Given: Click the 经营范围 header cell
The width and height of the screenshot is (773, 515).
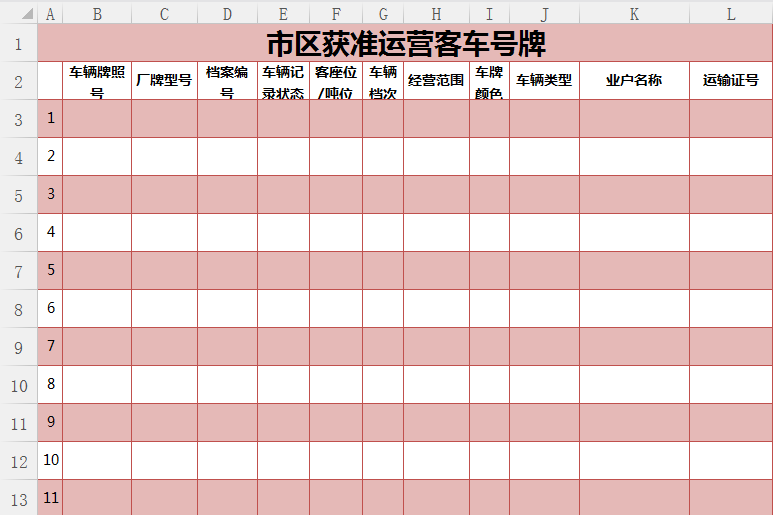Looking at the screenshot, I should (436, 81).
